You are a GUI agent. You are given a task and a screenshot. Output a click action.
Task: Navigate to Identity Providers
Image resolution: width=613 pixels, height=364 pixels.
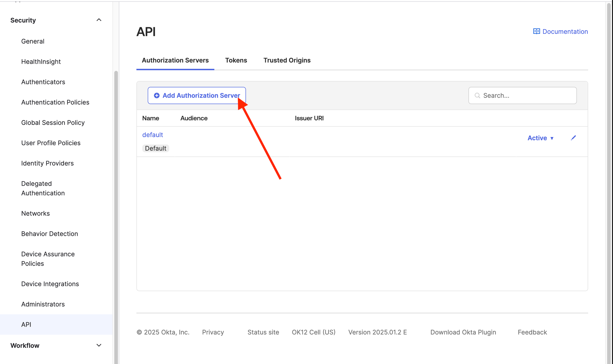click(47, 163)
